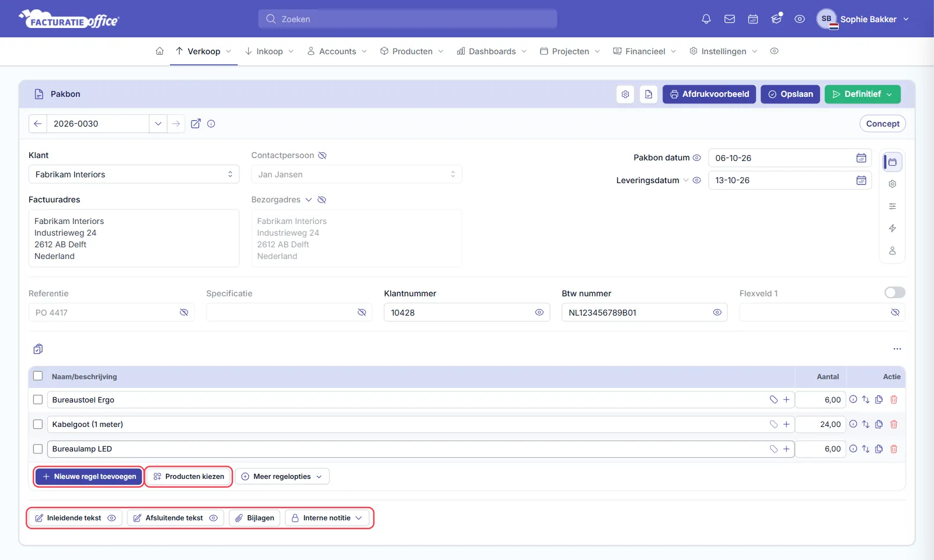This screenshot has width=934, height=560.
Task: Open the Verkoop menu
Action: (x=204, y=51)
